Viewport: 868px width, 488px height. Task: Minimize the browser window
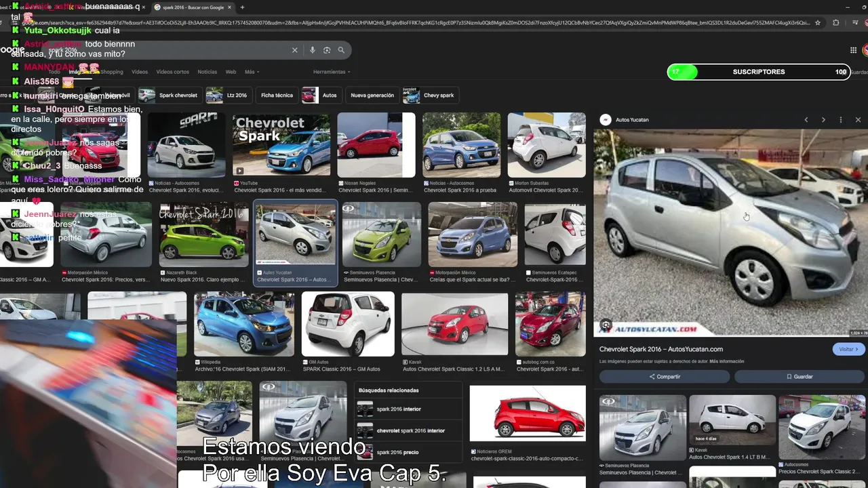coord(848,7)
